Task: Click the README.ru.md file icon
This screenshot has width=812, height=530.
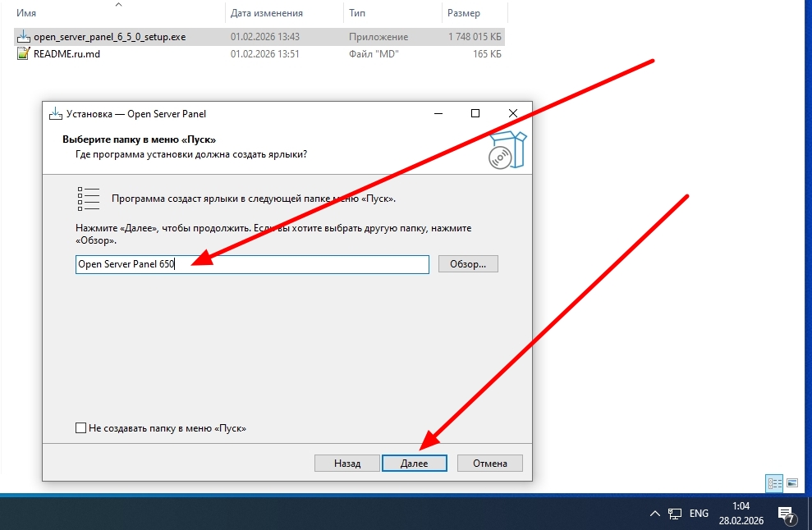Action: point(23,54)
